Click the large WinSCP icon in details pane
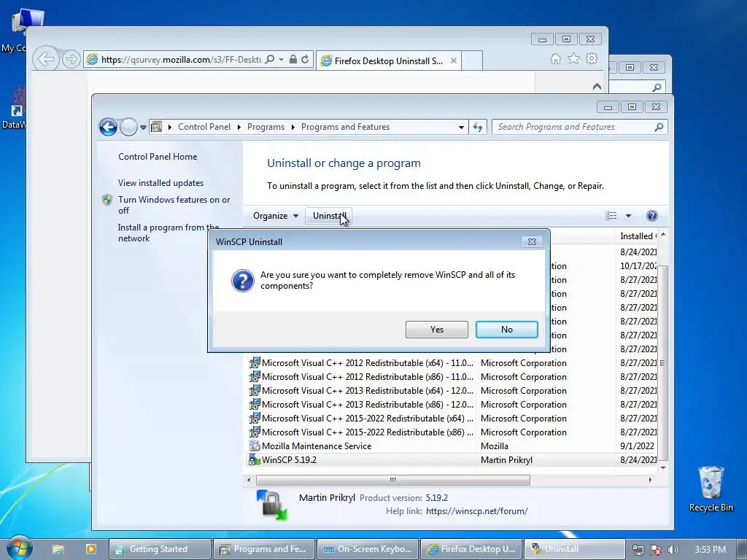 [272, 505]
